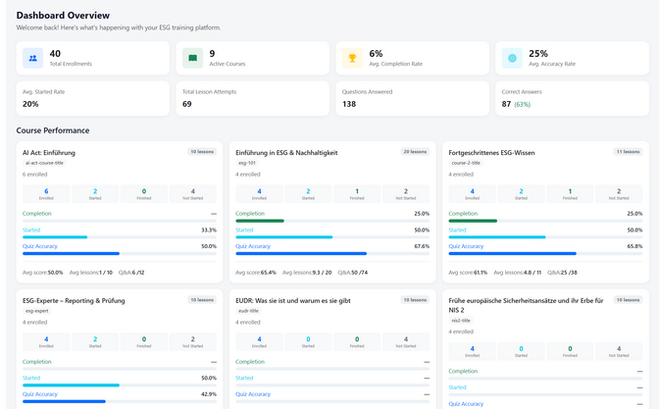660x409 pixels.
Task: Click the Total Lesson Attempts 69 value
Action: [187, 104]
